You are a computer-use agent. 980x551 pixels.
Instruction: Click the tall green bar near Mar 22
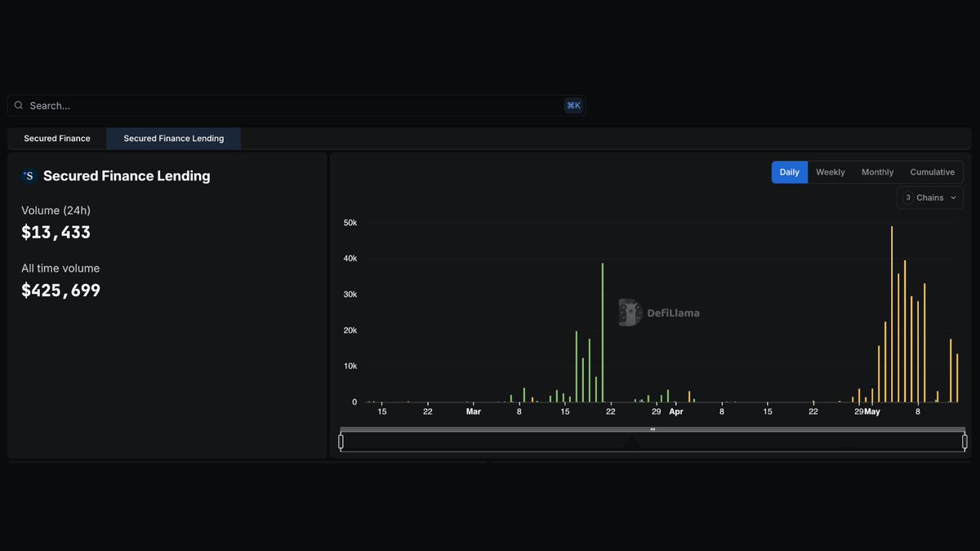(x=603, y=333)
